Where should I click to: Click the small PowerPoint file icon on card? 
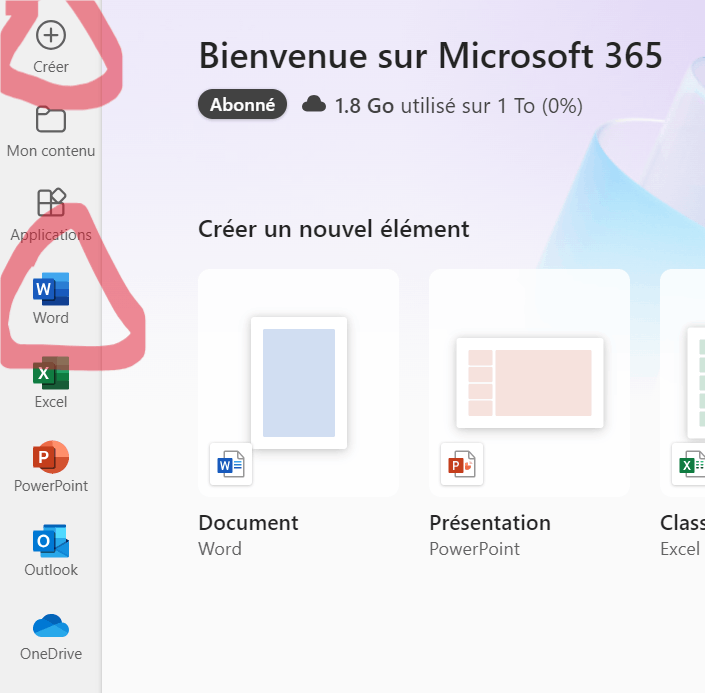(462, 464)
